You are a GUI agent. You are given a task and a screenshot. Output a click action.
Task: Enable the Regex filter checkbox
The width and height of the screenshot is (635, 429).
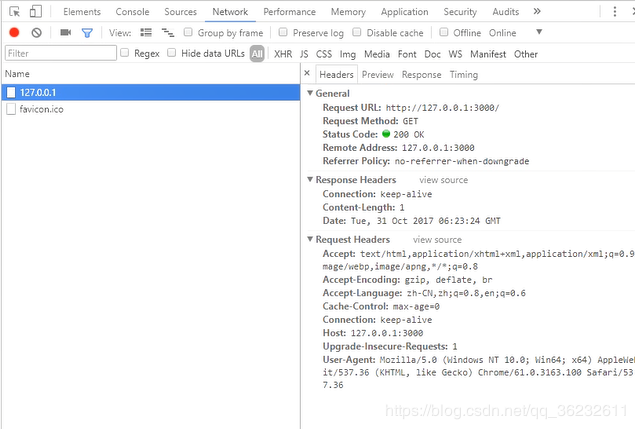point(125,53)
